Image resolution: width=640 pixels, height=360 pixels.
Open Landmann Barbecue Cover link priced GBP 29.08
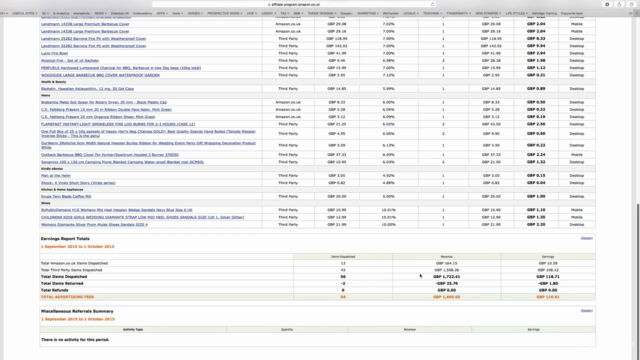(x=85, y=24)
